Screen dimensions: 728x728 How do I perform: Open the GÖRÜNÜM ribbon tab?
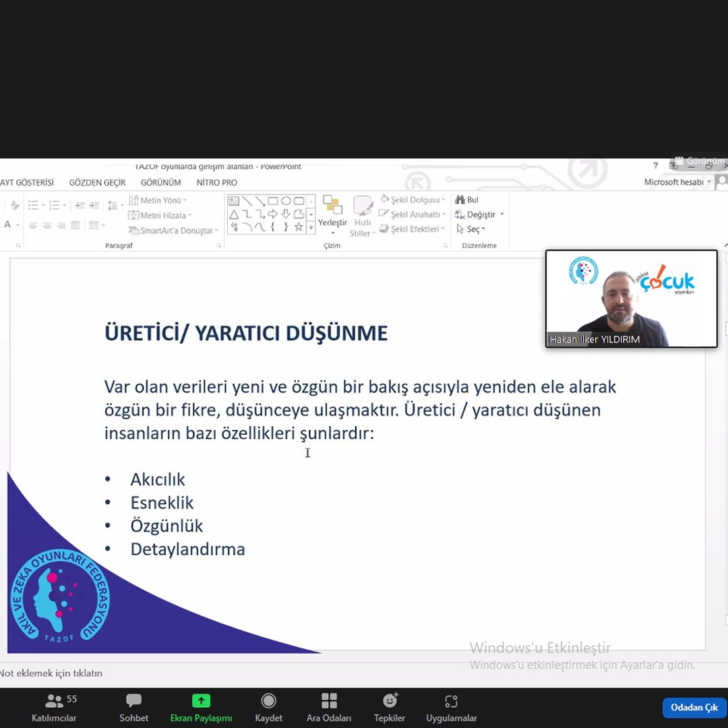click(x=161, y=183)
